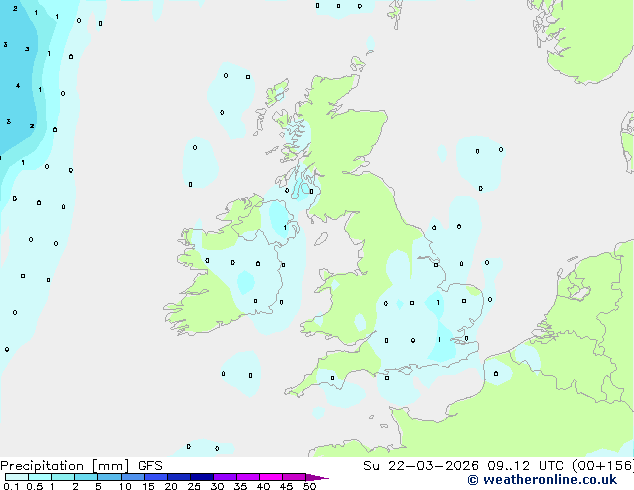634x490 pixels.
Task: Click the '(00+156)' forecast offset text
Action: (603, 466)
